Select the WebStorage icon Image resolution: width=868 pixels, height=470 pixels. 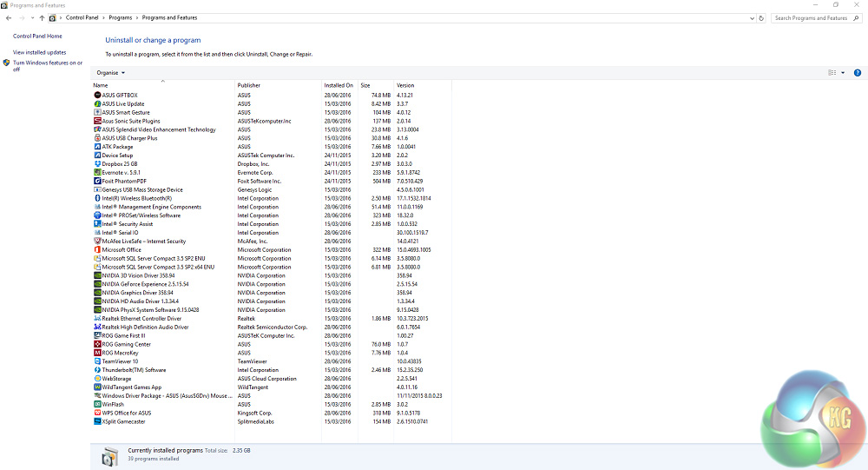pos(97,379)
